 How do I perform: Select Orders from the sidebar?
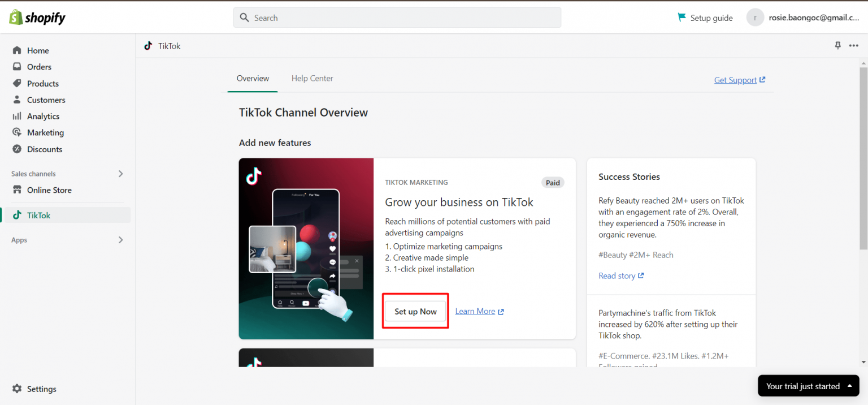coord(39,67)
